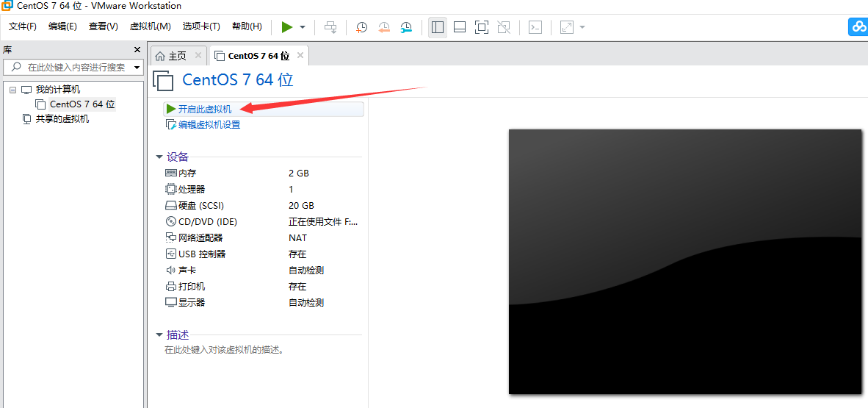Click Send Ctrl+Alt+Del toolbar icon
Image resolution: width=868 pixels, height=408 pixels.
(x=330, y=27)
